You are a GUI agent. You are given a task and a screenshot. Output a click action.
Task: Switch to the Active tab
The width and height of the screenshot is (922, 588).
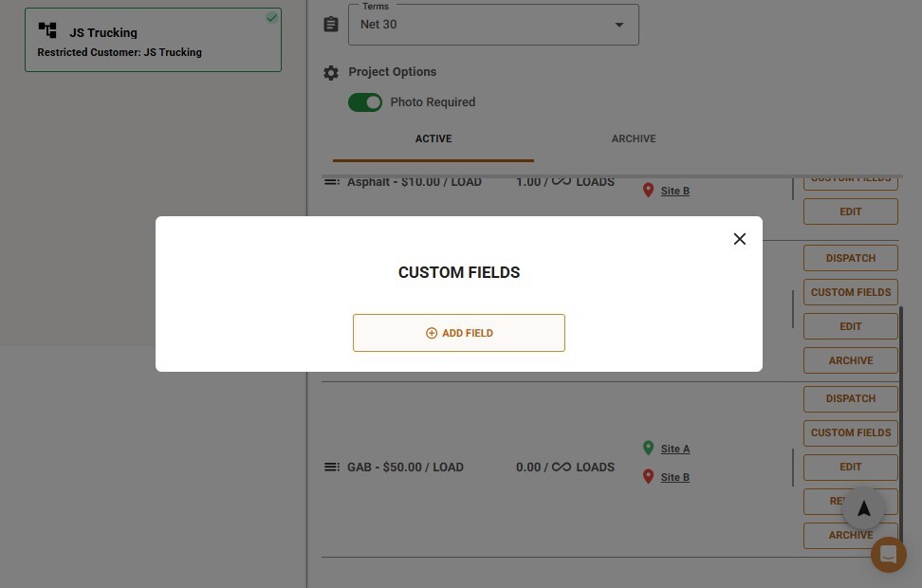click(433, 138)
